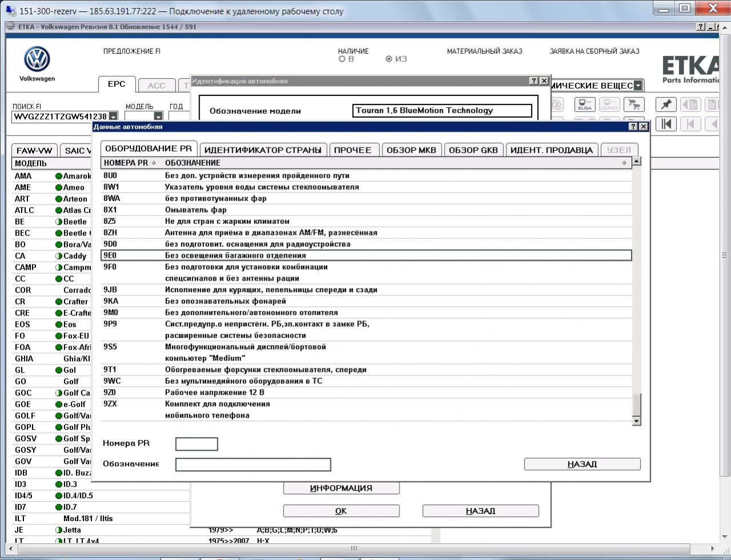The image size is (731, 560).
Task: Select PR row 9Z0 Рабочее напряжение 12 В
Action: pos(366,393)
